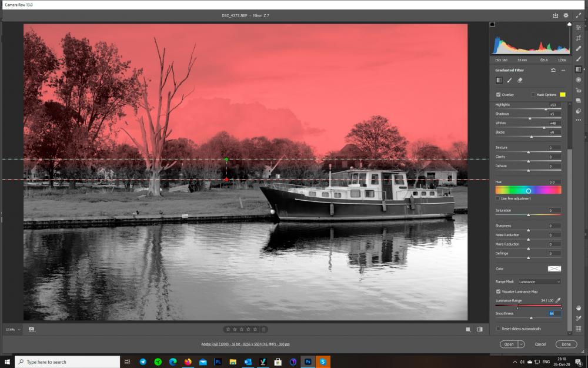Click the Done button
Image resolution: width=588 pixels, height=368 pixels.
click(566, 344)
